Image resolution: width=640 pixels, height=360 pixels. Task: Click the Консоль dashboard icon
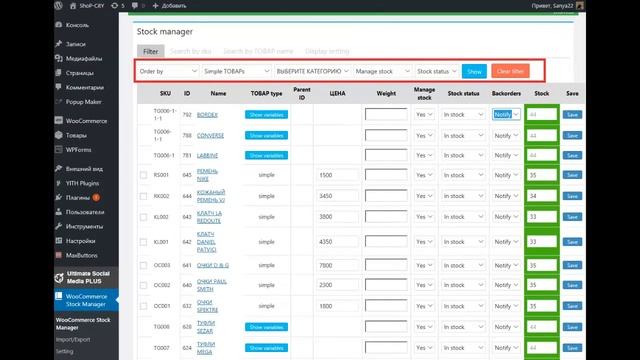pyautogui.click(x=59, y=25)
